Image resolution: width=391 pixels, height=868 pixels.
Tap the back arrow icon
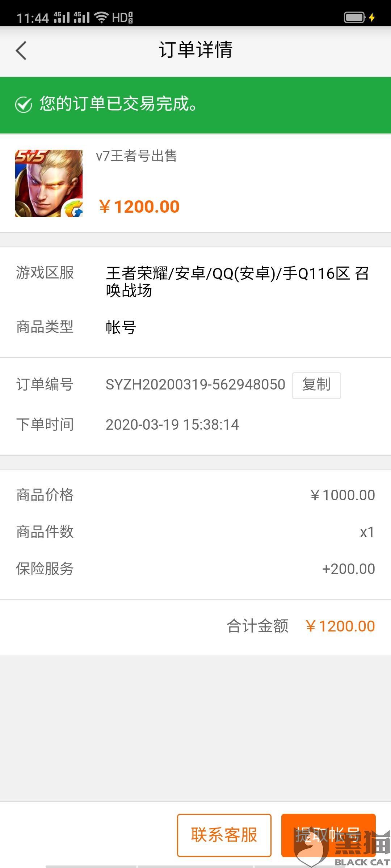pyautogui.click(x=21, y=50)
